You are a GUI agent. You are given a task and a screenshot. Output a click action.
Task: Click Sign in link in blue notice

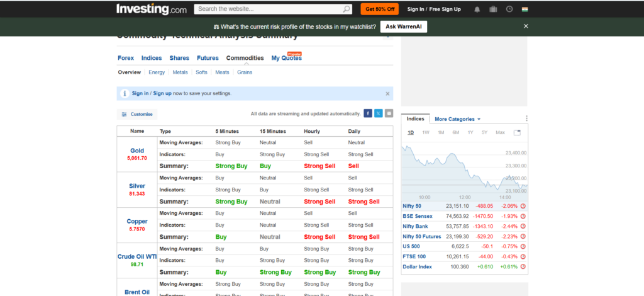tap(140, 93)
